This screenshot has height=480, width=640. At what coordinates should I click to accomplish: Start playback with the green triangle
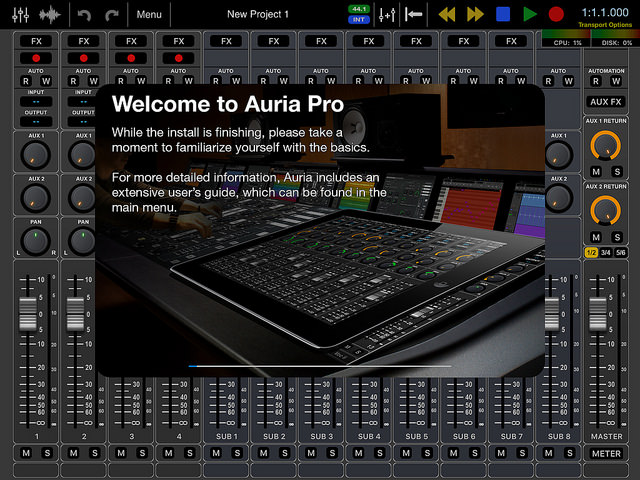coord(530,14)
